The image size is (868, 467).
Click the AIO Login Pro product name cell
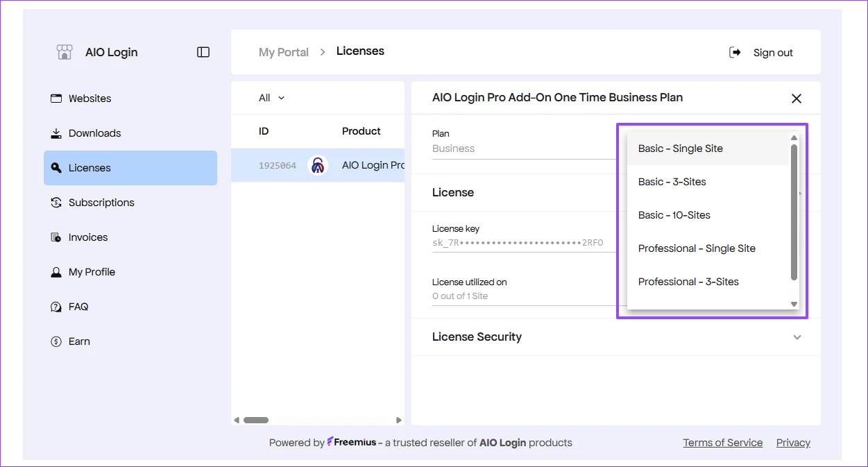373,165
